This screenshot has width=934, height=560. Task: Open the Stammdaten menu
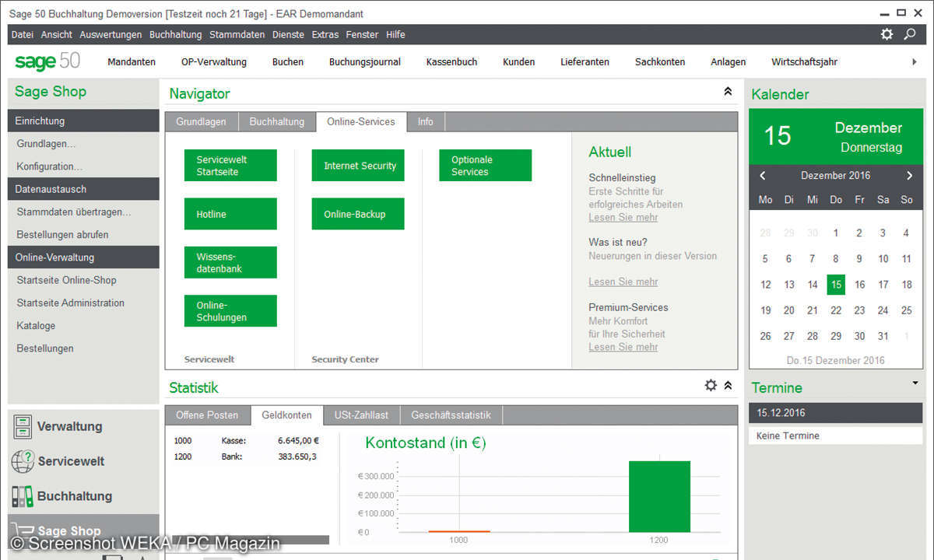click(x=237, y=34)
